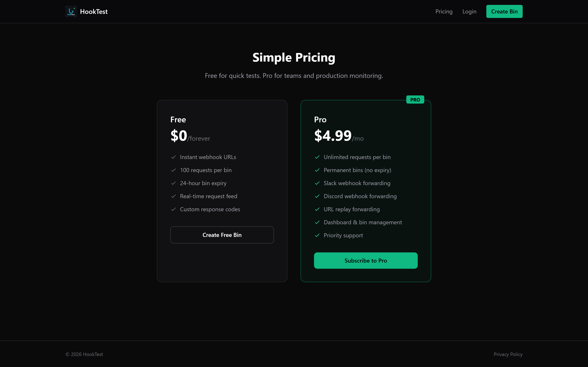Screen dimensions: 588x367
Task: Click the Create Bin button
Action: (504, 11)
